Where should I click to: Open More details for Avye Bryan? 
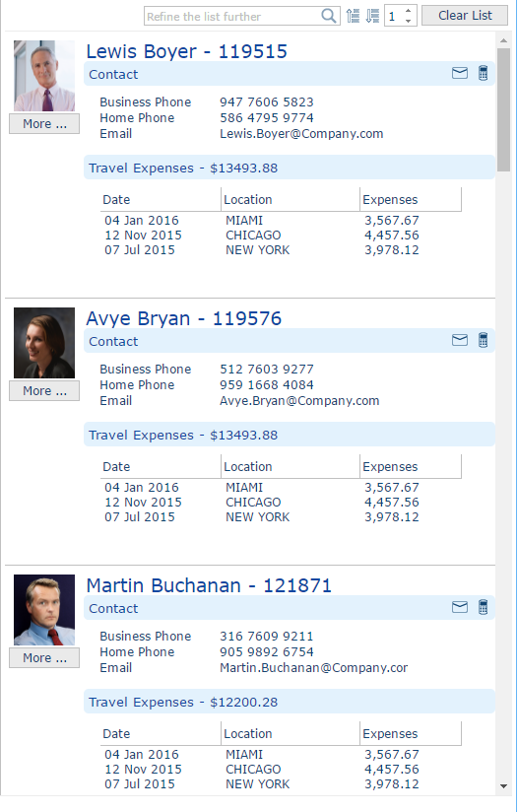pyautogui.click(x=44, y=391)
